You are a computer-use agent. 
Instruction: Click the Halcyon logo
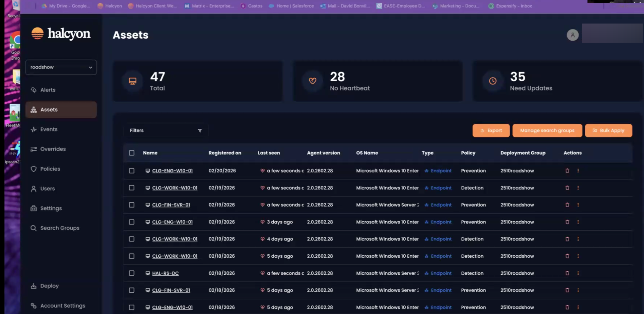click(x=61, y=33)
